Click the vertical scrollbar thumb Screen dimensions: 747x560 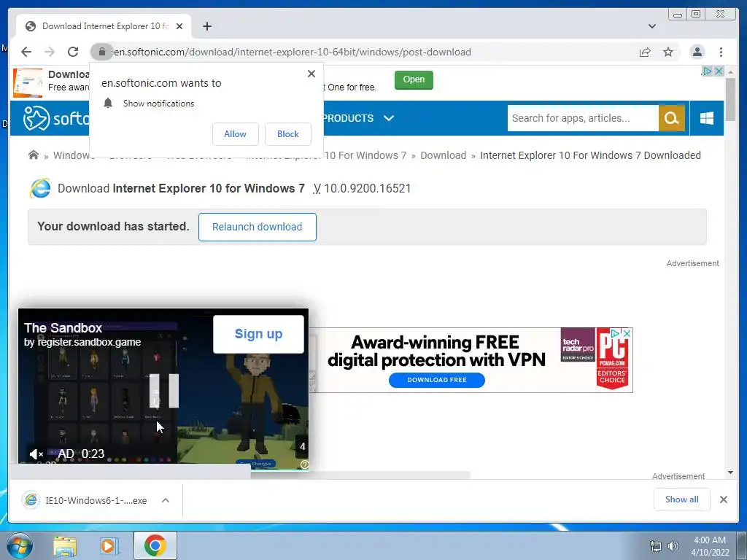pos(730,100)
